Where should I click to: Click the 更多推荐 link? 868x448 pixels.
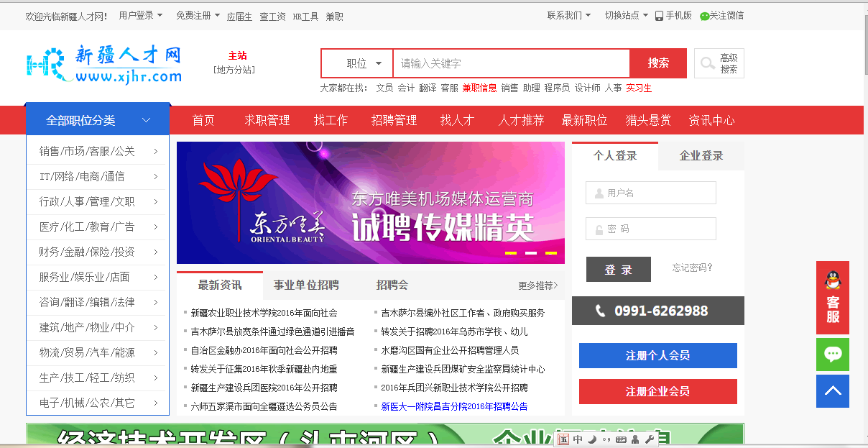click(x=538, y=285)
